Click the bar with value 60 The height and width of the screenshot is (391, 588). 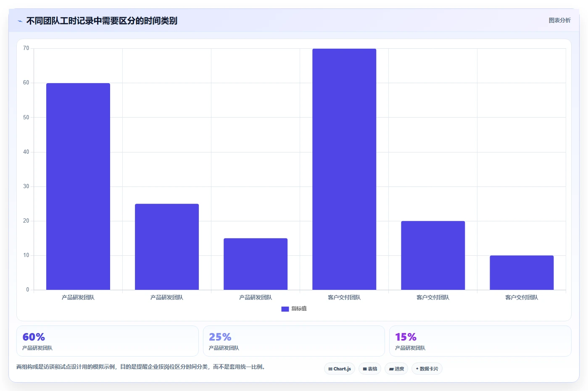(78, 186)
